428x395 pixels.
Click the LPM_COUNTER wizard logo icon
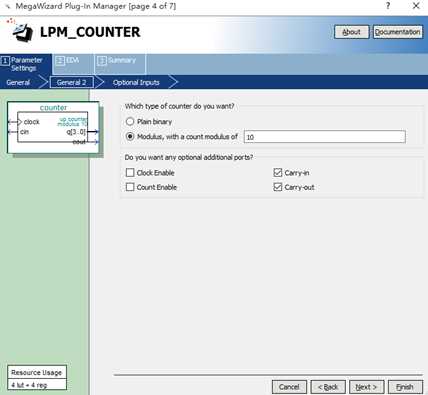point(22,33)
